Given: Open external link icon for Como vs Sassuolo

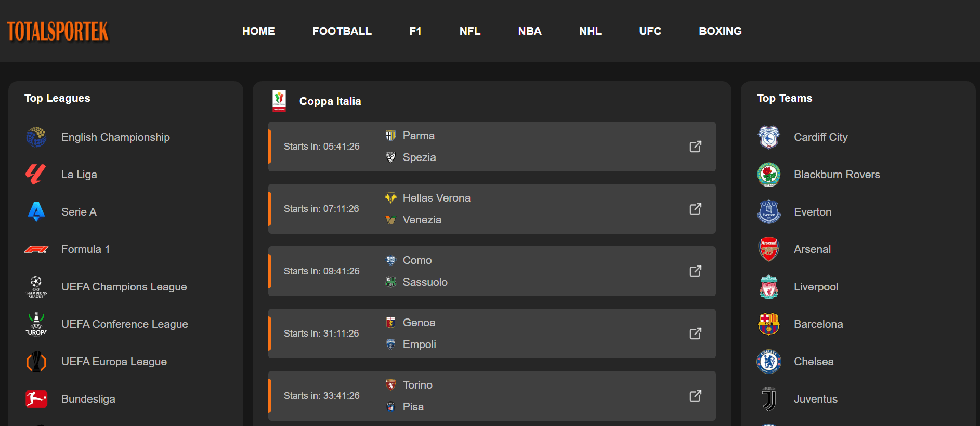Looking at the screenshot, I should (x=695, y=271).
